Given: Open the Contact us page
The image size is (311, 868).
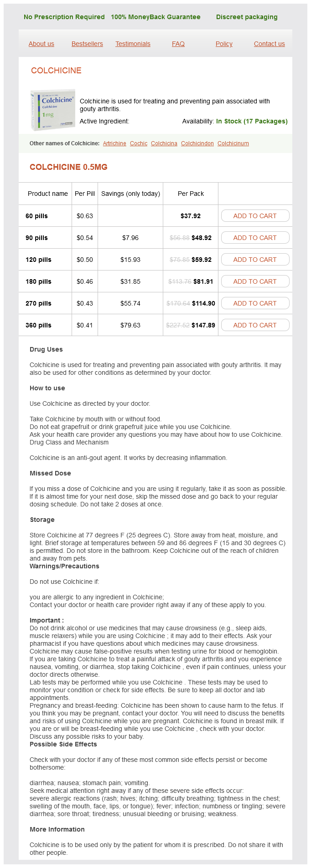Looking at the screenshot, I should tap(269, 44).
